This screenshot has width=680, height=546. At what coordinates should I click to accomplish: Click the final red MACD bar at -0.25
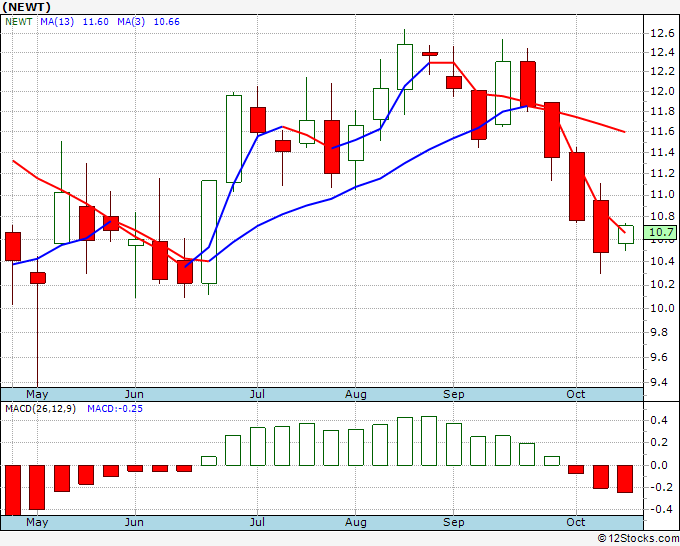coord(625,479)
